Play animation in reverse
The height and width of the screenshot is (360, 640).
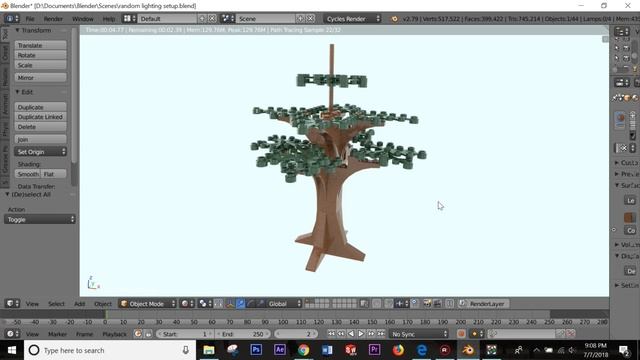351,334
